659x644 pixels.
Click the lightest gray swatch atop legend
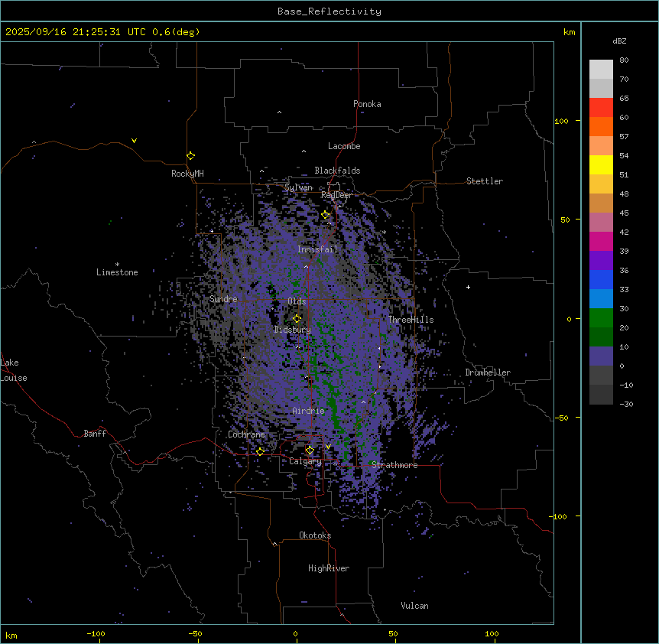pos(601,70)
